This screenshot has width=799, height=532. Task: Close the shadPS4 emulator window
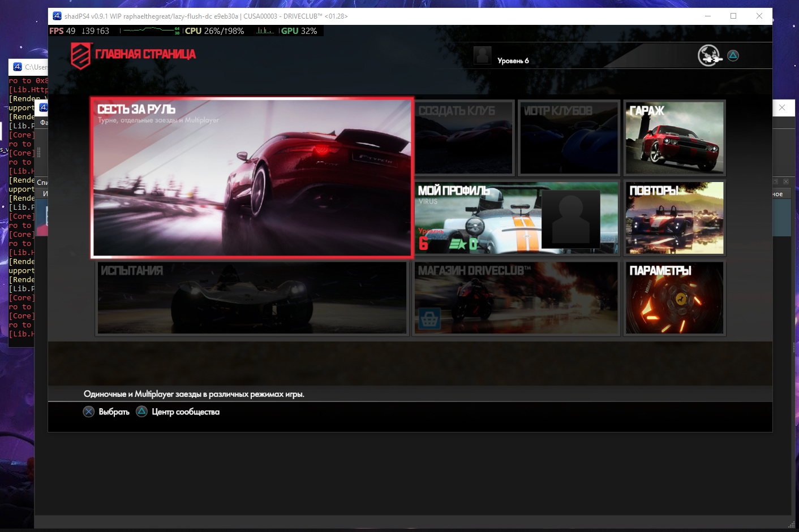(759, 16)
